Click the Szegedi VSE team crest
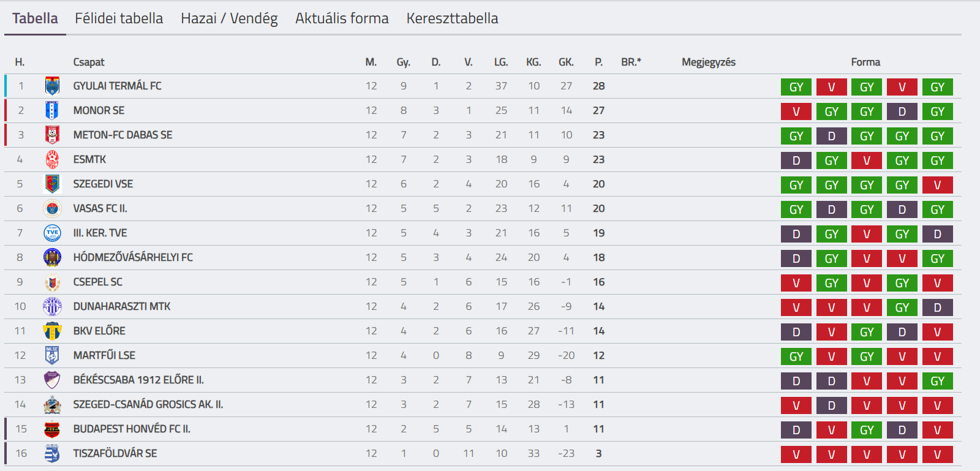The height and width of the screenshot is (471, 980). pyautogui.click(x=52, y=184)
